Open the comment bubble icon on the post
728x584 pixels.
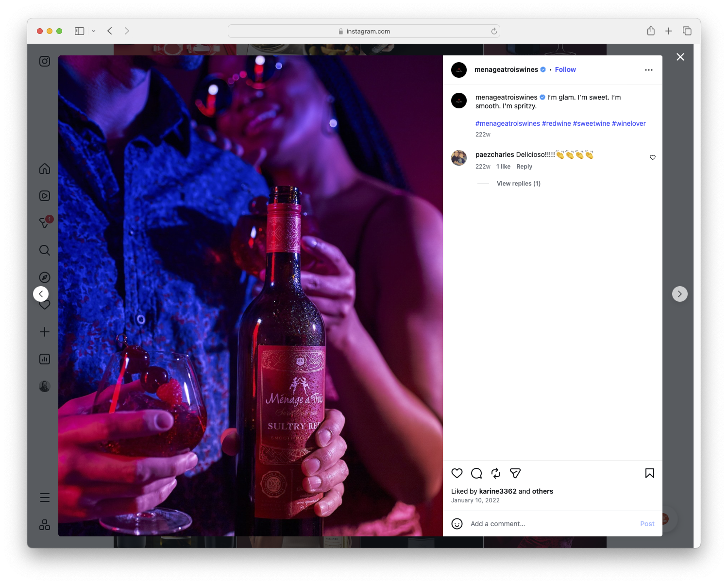coord(476,473)
